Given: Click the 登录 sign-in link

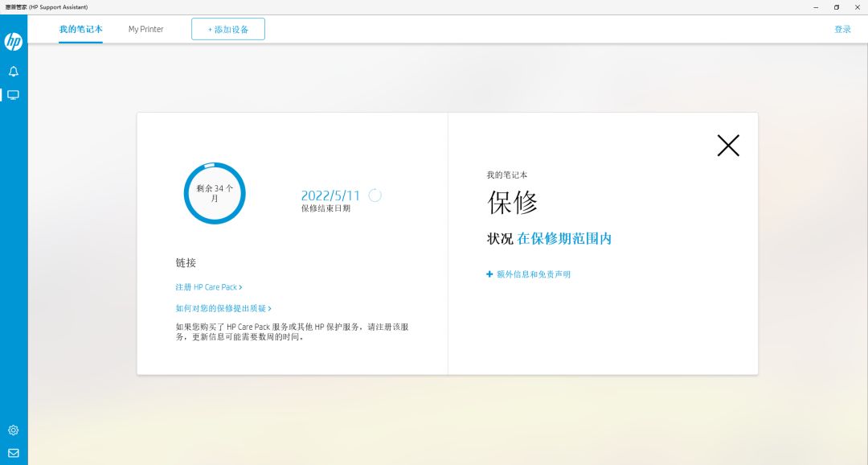Looking at the screenshot, I should tap(842, 30).
